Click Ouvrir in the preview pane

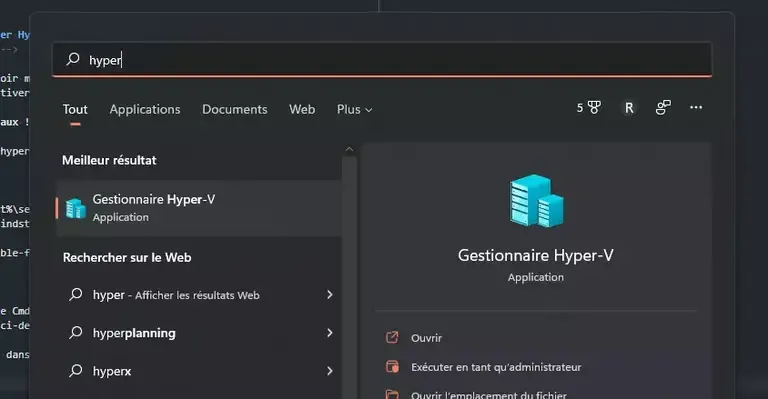427,338
